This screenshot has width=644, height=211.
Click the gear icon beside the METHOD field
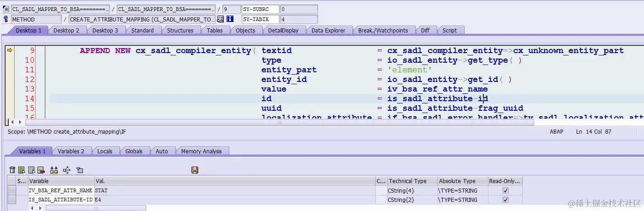[6, 19]
